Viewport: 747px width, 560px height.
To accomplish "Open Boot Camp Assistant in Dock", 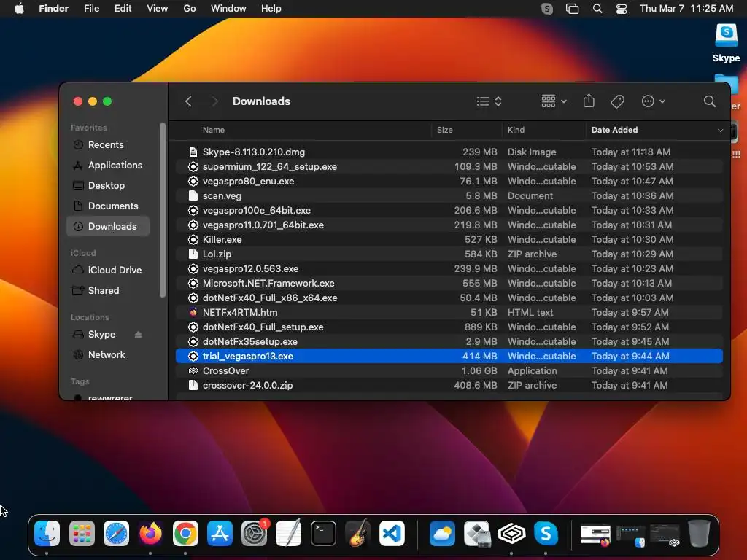I will 477,533.
